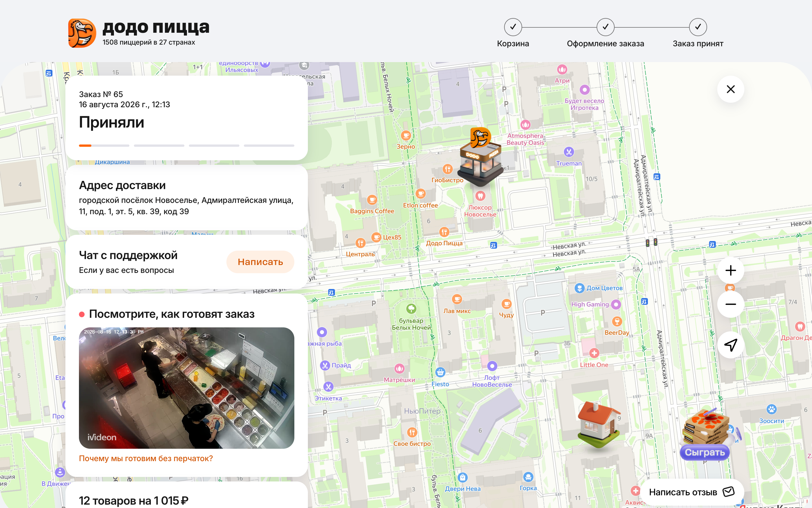
Task: Select the Little One medical pin
Action: point(594,353)
